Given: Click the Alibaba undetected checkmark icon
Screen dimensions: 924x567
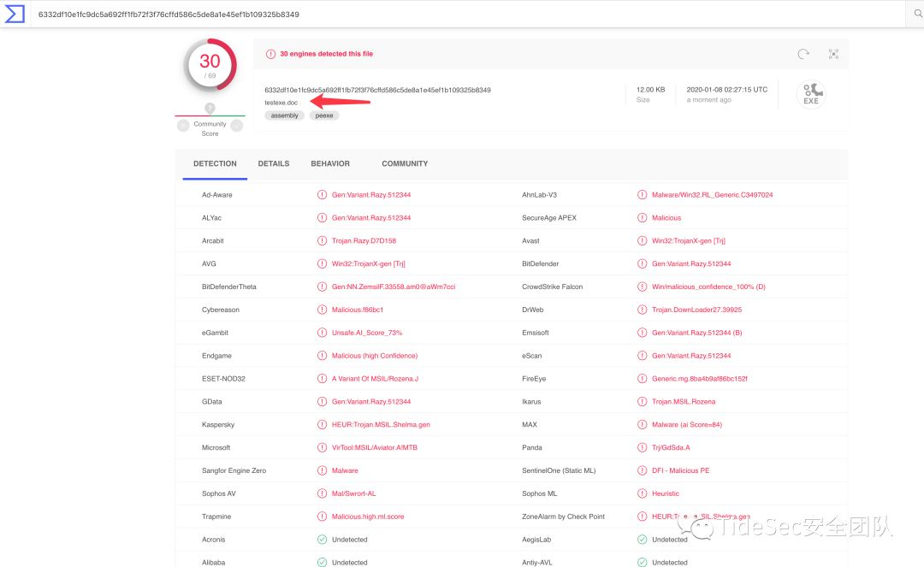Looking at the screenshot, I should tap(322, 562).
